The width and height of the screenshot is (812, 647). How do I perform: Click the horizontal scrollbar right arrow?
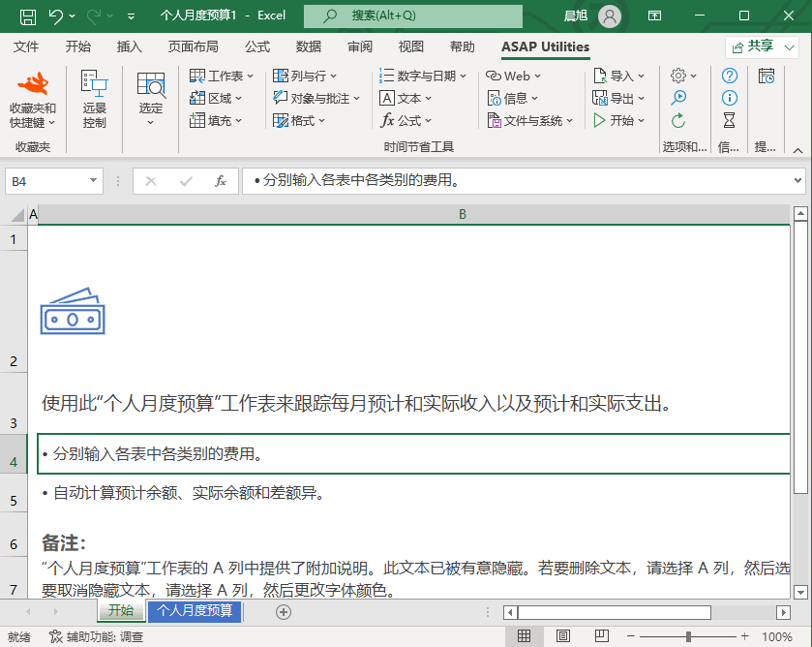[783, 613]
